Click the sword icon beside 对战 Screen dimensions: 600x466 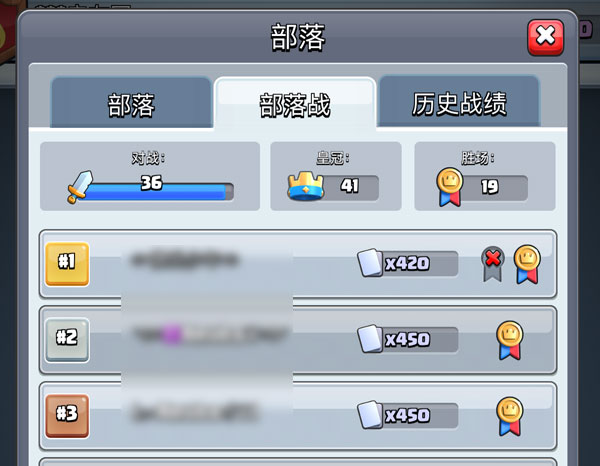80,186
